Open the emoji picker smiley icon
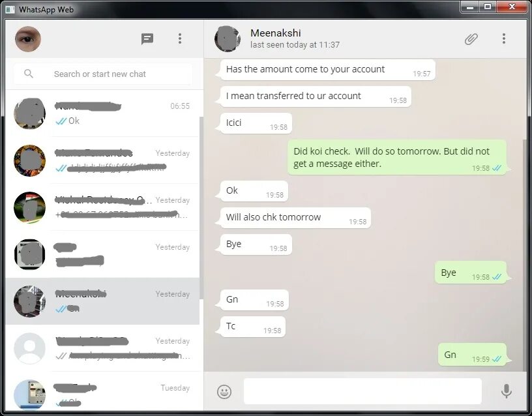This screenshot has height=416, width=532. point(224,392)
